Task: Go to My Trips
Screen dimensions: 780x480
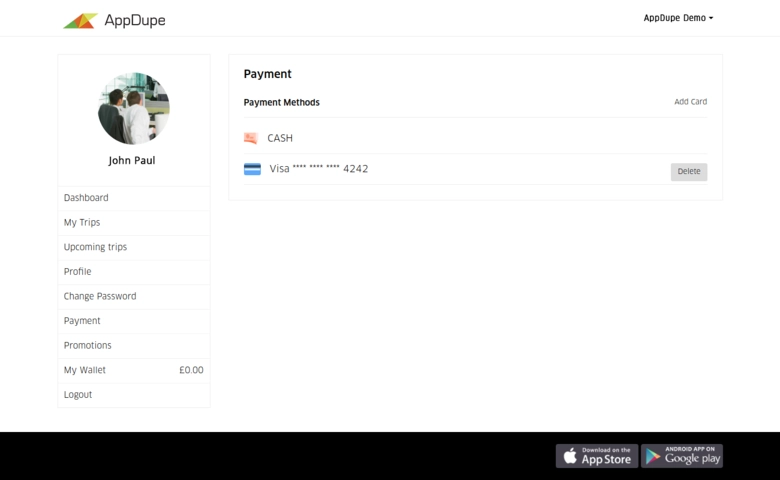Action: click(x=134, y=222)
